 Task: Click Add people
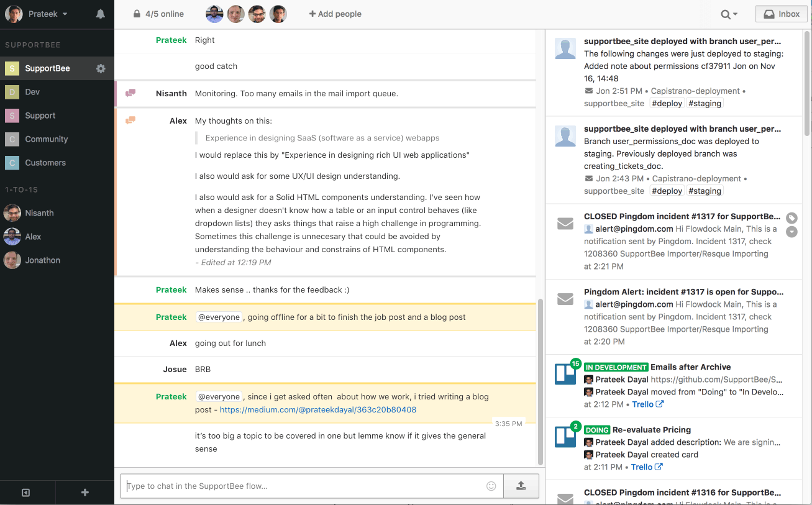pos(335,14)
